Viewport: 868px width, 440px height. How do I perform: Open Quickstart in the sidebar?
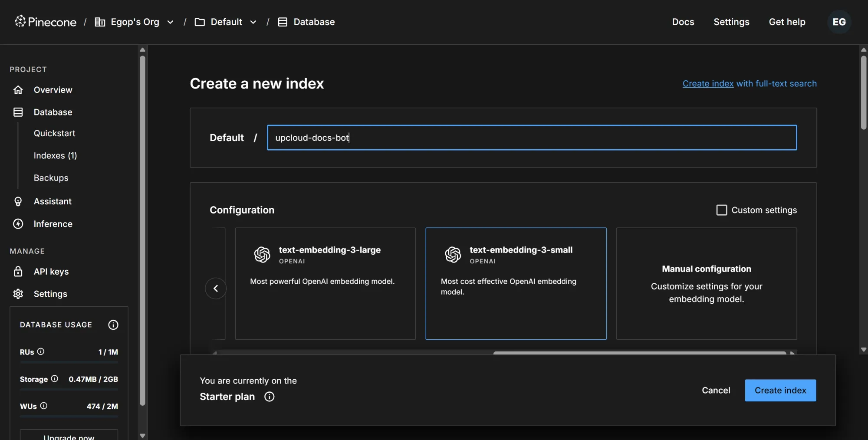click(x=55, y=133)
